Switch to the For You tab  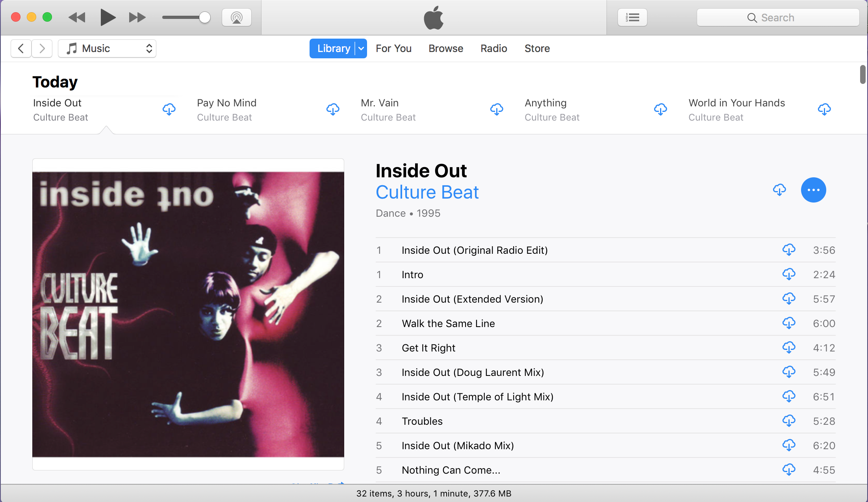coord(393,48)
